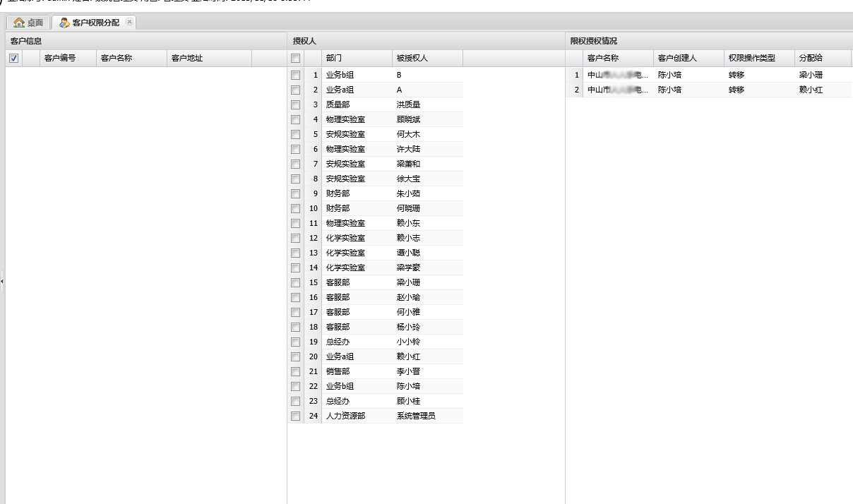The width and height of the screenshot is (853, 504).
Task: Select the authorization row assigned to 梁小珊
Action: tap(706, 75)
